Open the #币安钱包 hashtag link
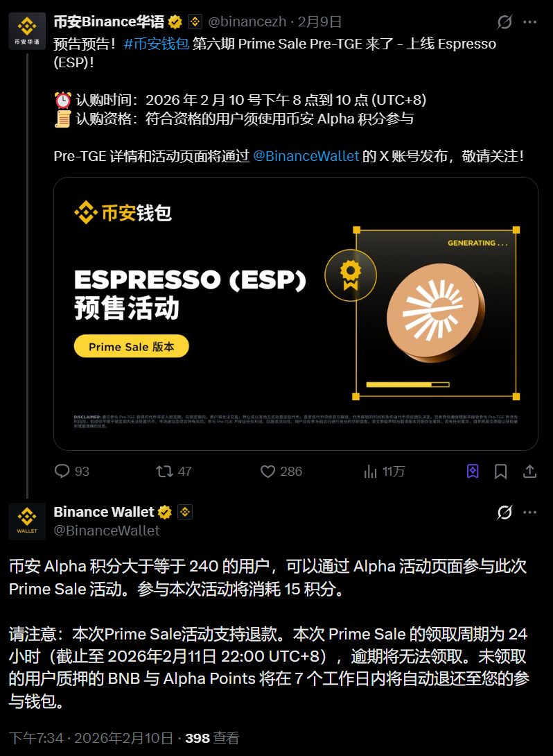The width and height of the screenshot is (553, 756). coord(157,44)
